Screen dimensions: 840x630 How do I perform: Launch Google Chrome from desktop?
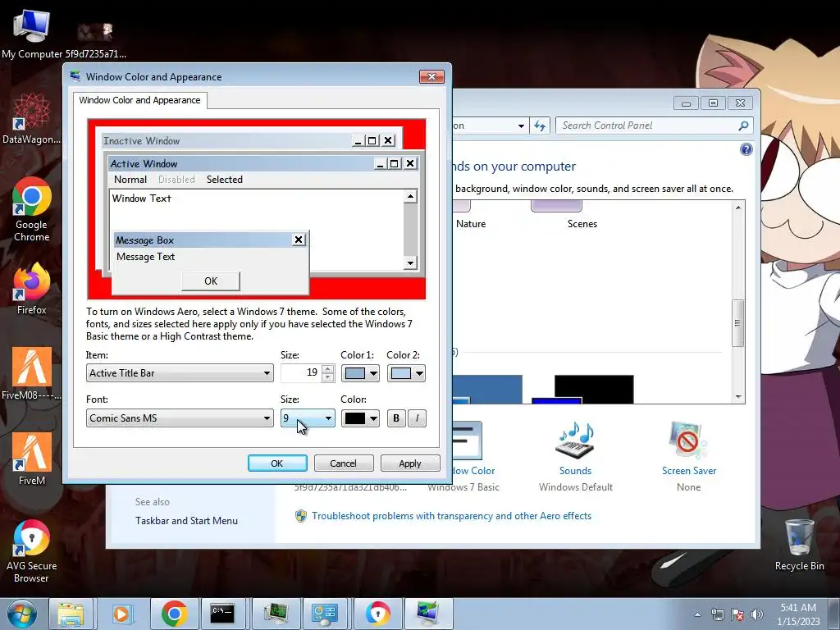click(x=32, y=209)
